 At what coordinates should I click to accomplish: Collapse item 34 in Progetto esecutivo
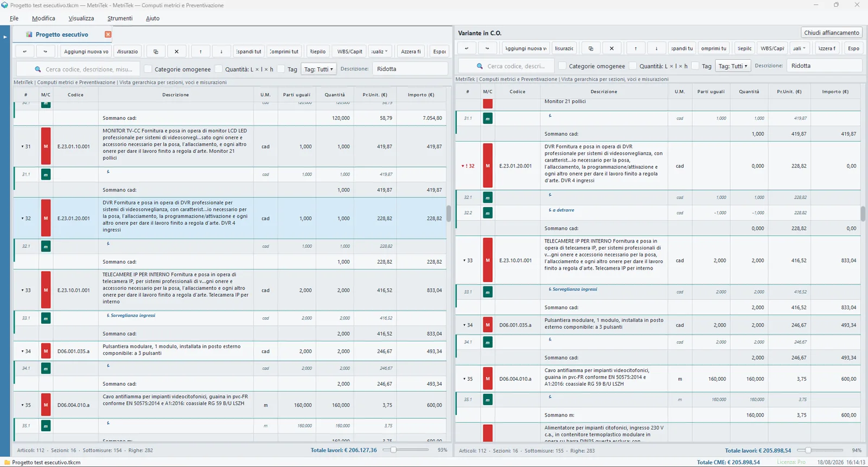22,351
